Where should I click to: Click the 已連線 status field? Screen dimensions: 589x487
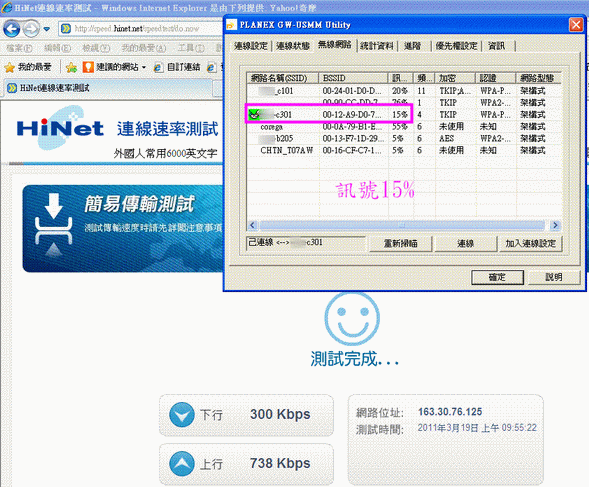(306, 243)
